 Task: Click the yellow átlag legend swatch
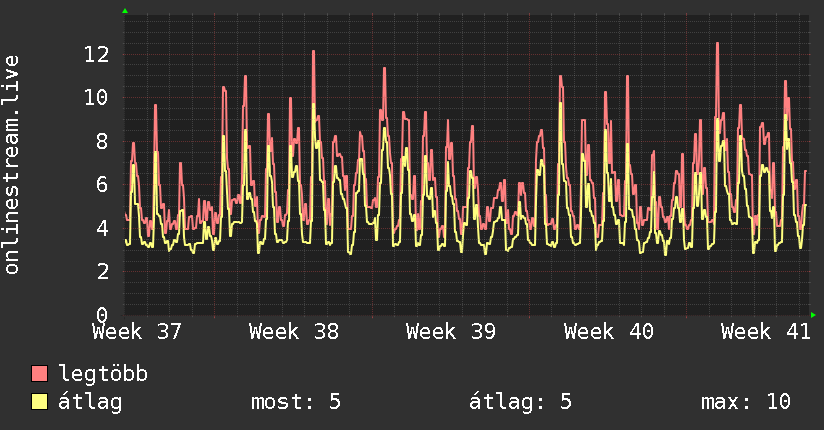point(39,401)
